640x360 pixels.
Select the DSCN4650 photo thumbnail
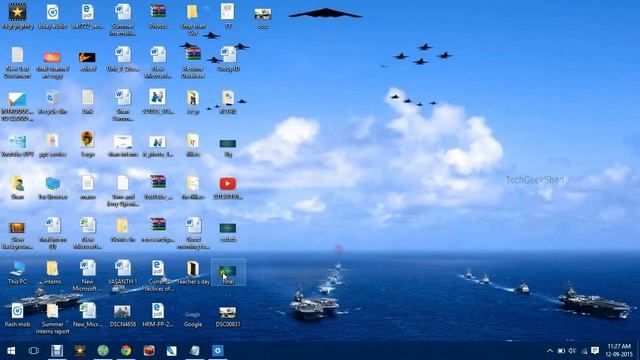(122, 315)
